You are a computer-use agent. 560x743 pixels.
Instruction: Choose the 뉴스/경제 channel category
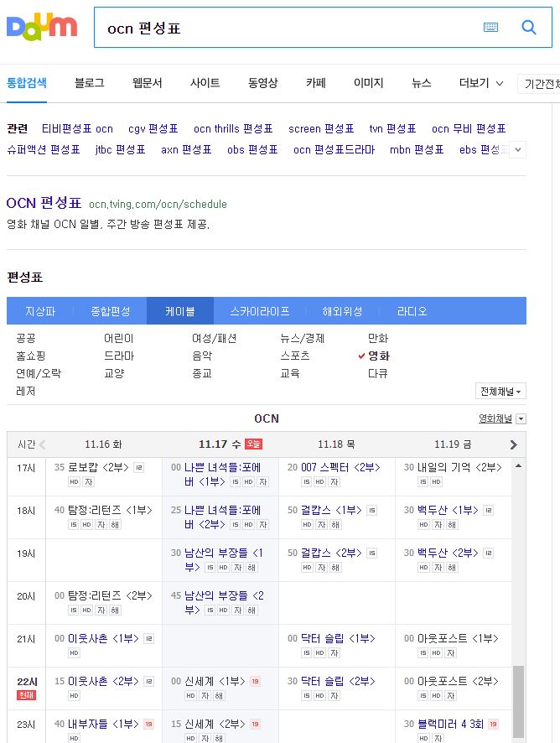(303, 338)
